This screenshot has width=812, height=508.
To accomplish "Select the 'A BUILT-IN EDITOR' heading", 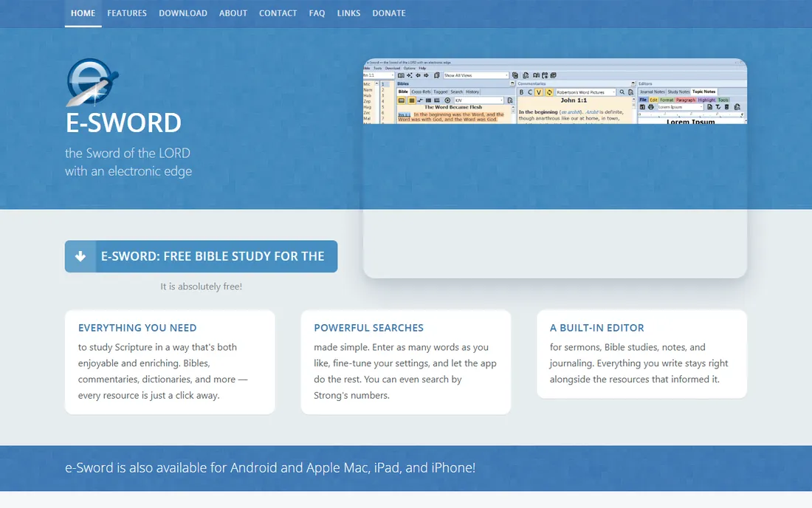I will click(x=597, y=328).
